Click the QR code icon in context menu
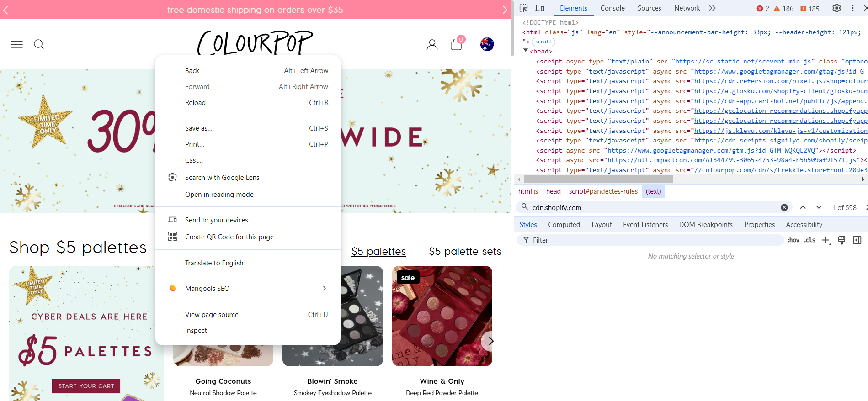868x401 pixels. click(x=172, y=237)
